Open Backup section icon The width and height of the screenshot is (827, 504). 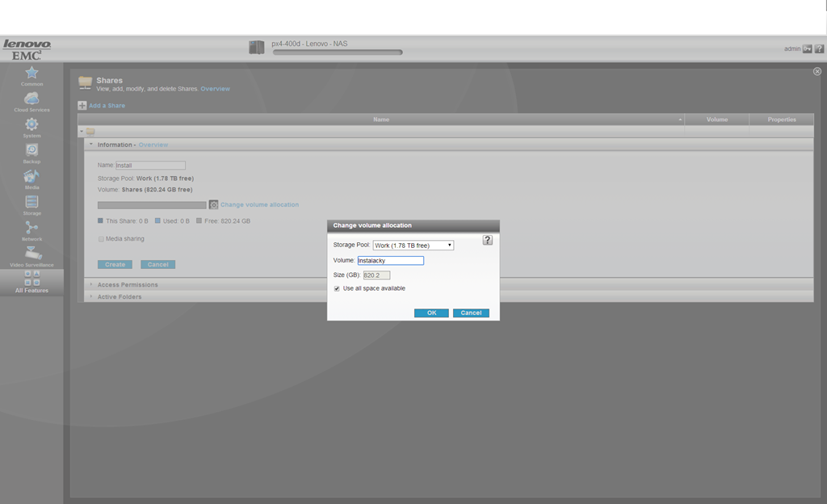click(x=31, y=152)
